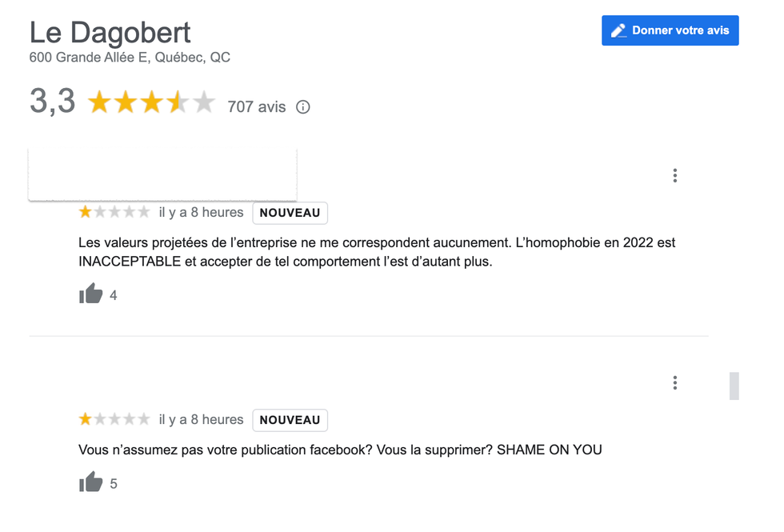This screenshot has width=784, height=532.
Task: Click the pencil icon on the review button
Action: (x=618, y=30)
